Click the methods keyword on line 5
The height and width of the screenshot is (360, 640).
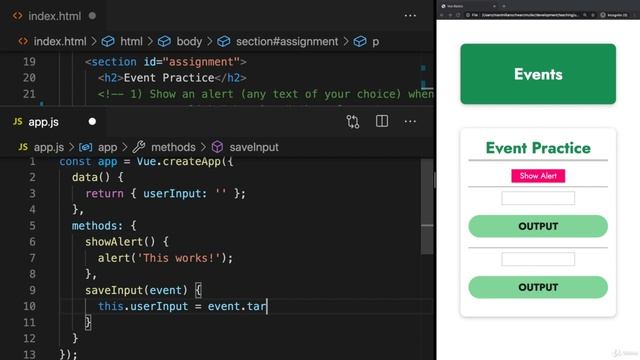click(95, 226)
